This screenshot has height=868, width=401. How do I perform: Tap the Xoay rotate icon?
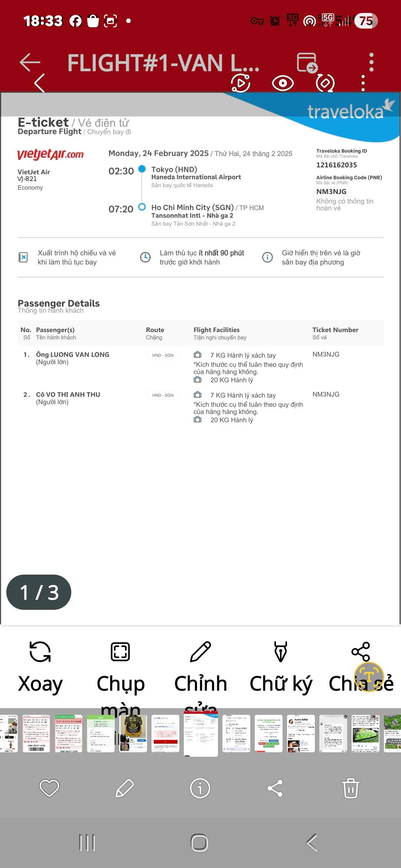click(40, 652)
